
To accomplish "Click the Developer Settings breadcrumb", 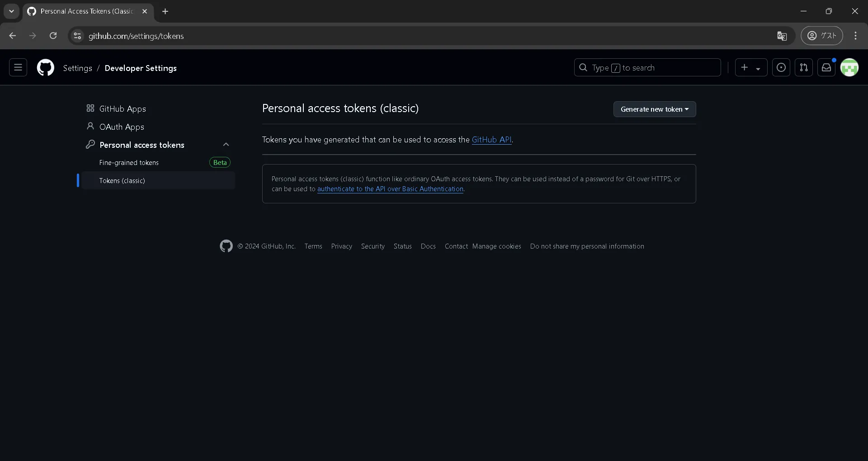I will 141,68.
